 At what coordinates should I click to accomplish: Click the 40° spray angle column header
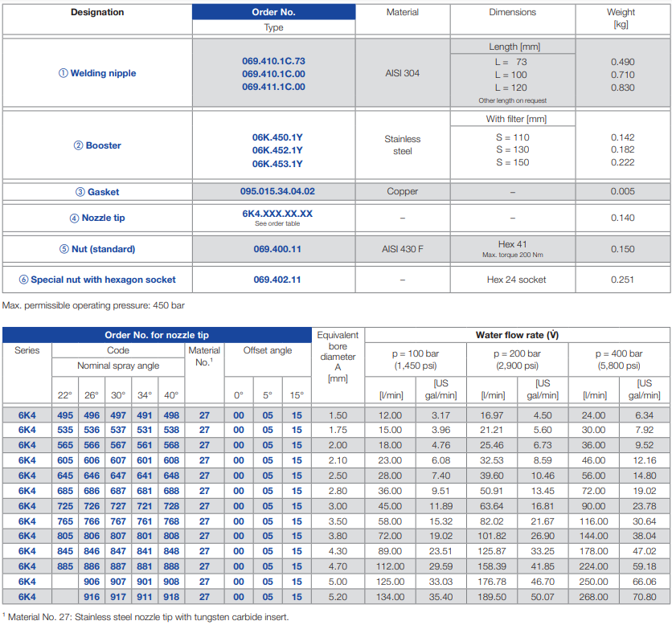(171, 395)
